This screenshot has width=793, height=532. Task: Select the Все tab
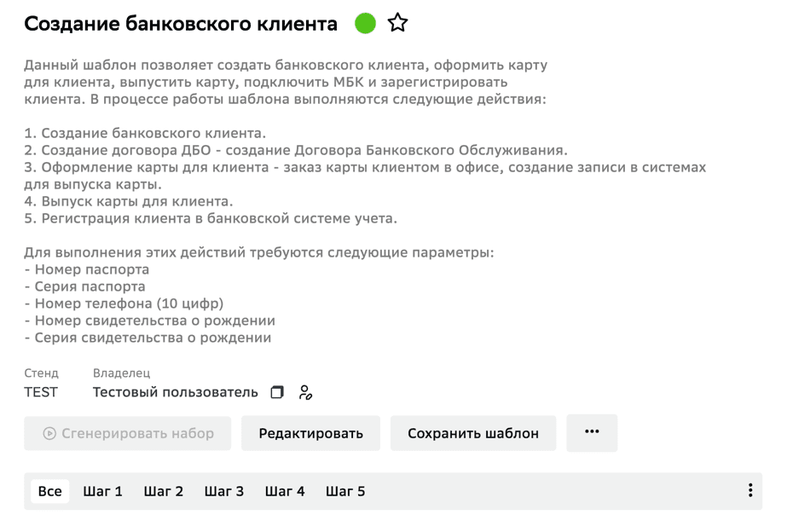click(x=50, y=491)
